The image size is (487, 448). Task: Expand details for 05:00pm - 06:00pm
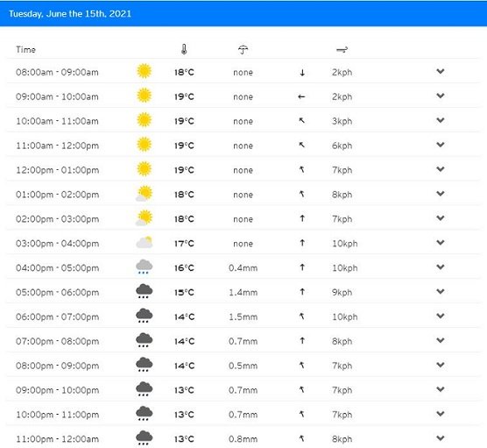tap(440, 292)
